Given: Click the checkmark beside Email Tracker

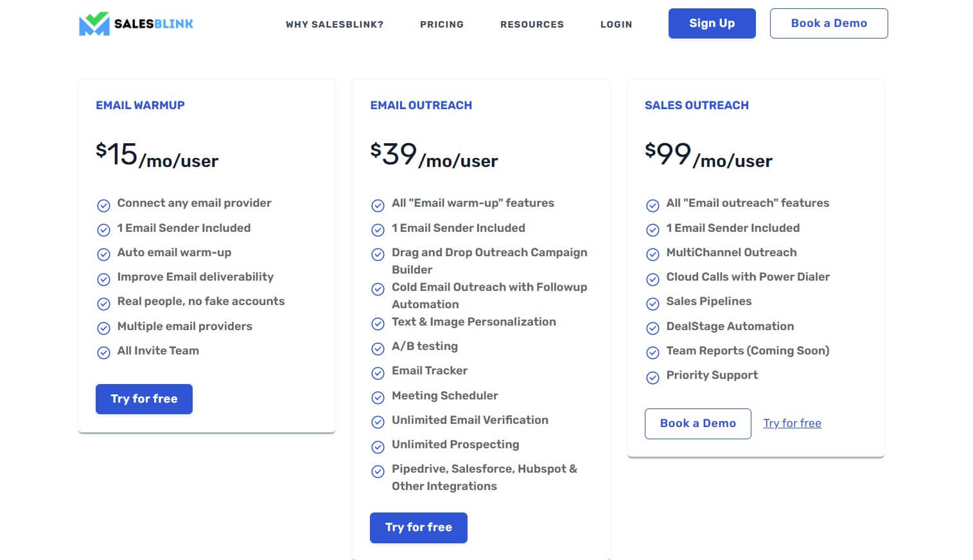Looking at the screenshot, I should [x=378, y=373].
